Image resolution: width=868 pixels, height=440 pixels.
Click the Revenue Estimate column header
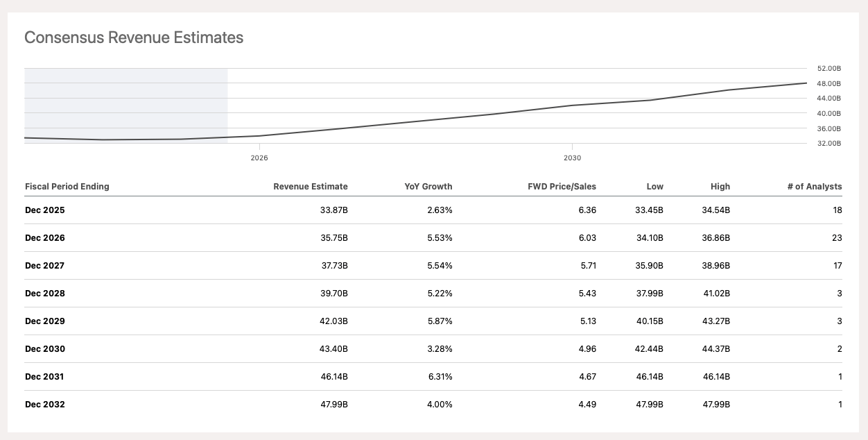coord(311,187)
